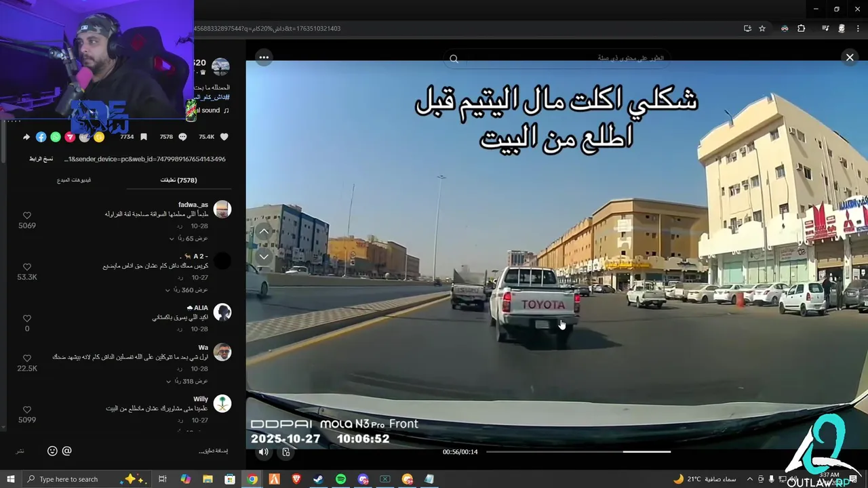
Task: Open Willy's profile avatar
Action: 222,403
